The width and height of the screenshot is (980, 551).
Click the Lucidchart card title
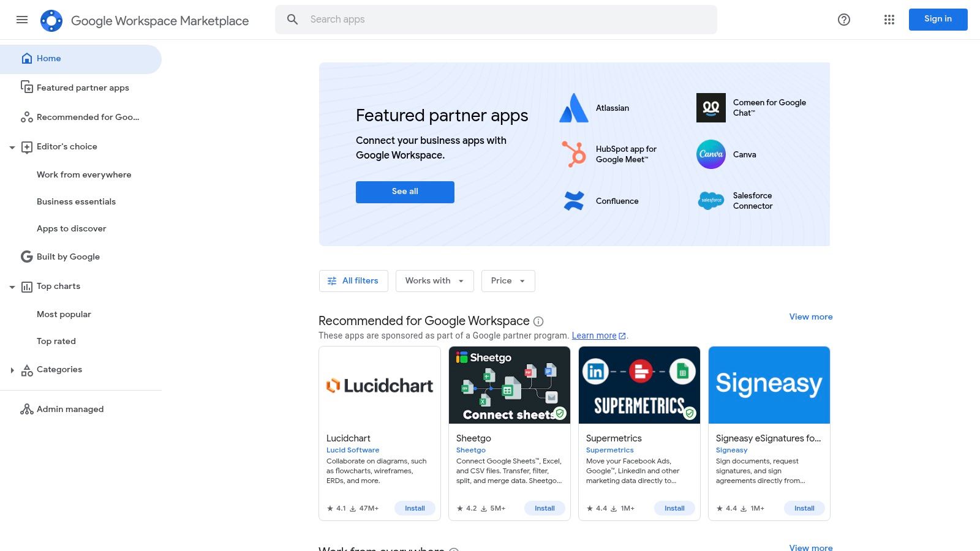349,438
